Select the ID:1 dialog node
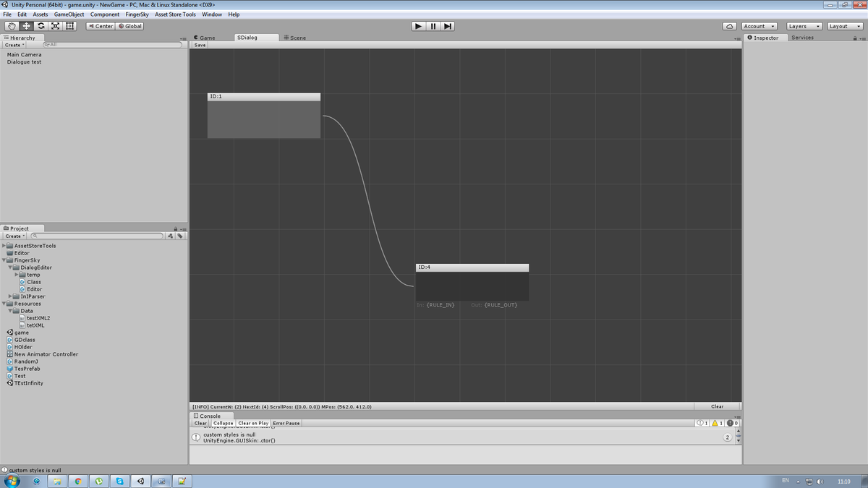 (x=264, y=116)
